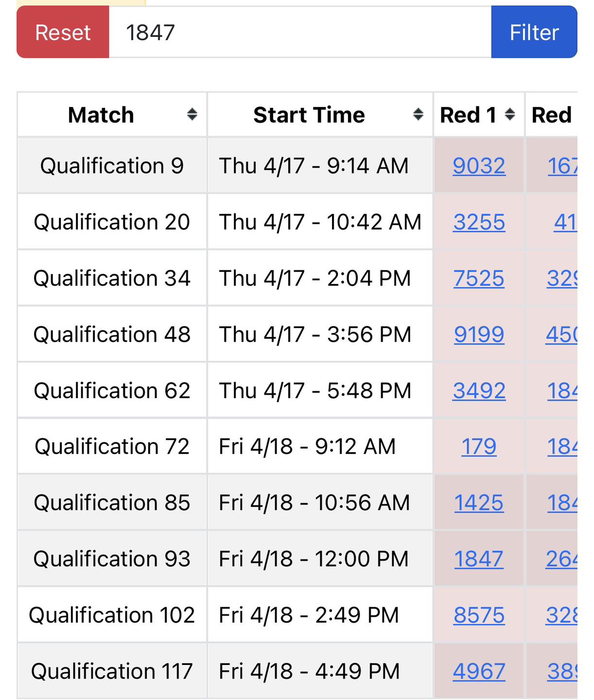Open team 1847 link in Red 1
The image size is (594, 700).
pos(479,559)
